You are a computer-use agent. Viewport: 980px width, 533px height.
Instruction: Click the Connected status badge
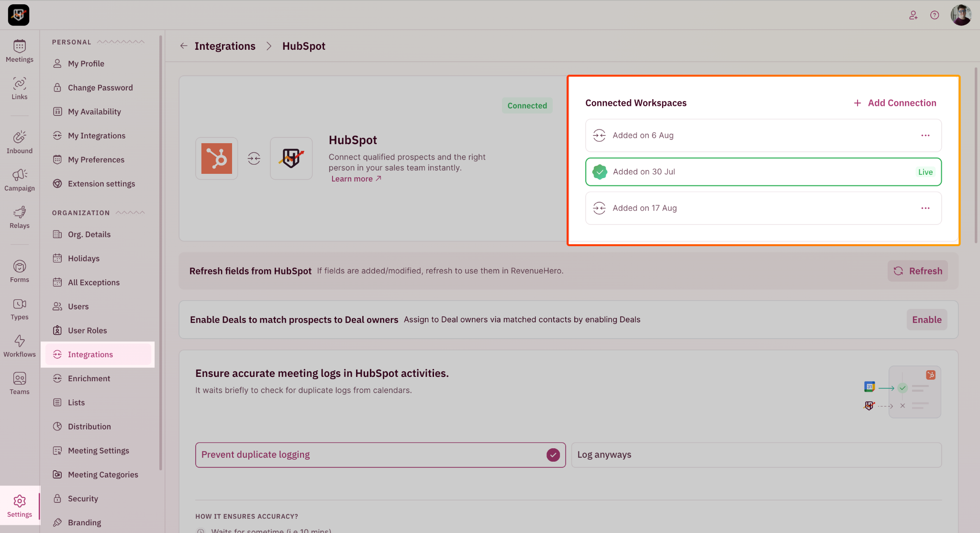[527, 106]
